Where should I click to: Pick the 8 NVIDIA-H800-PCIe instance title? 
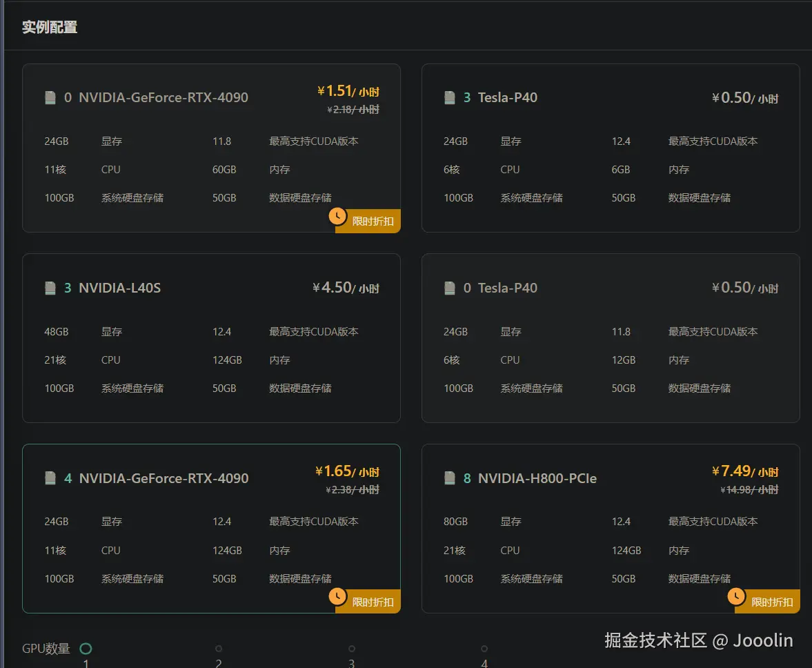pyautogui.click(x=530, y=478)
